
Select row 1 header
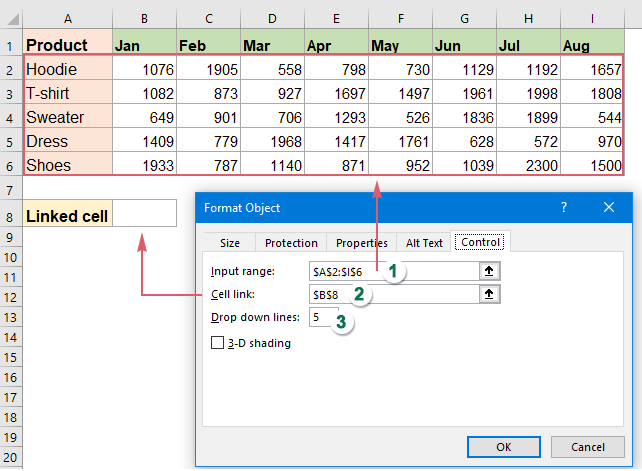pyautogui.click(x=11, y=45)
